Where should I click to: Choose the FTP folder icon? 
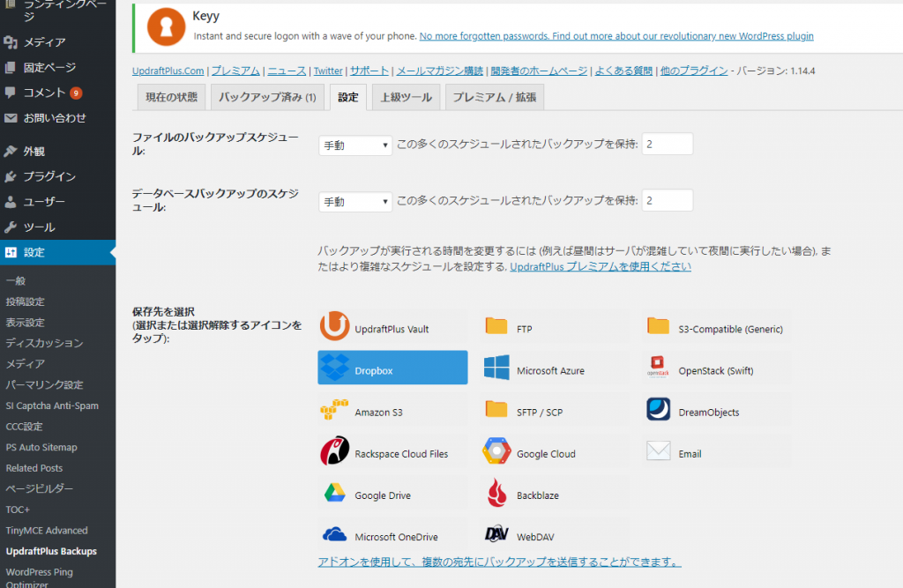pyautogui.click(x=496, y=326)
